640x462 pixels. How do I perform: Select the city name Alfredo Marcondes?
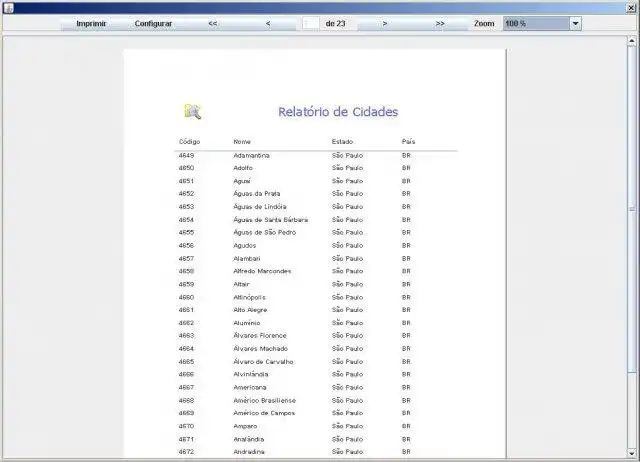pos(262,271)
